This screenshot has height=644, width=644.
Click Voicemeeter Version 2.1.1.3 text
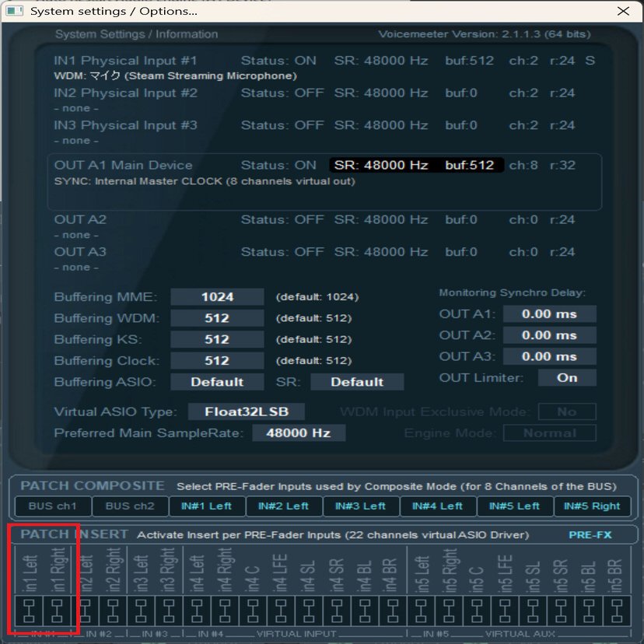[x=485, y=34]
